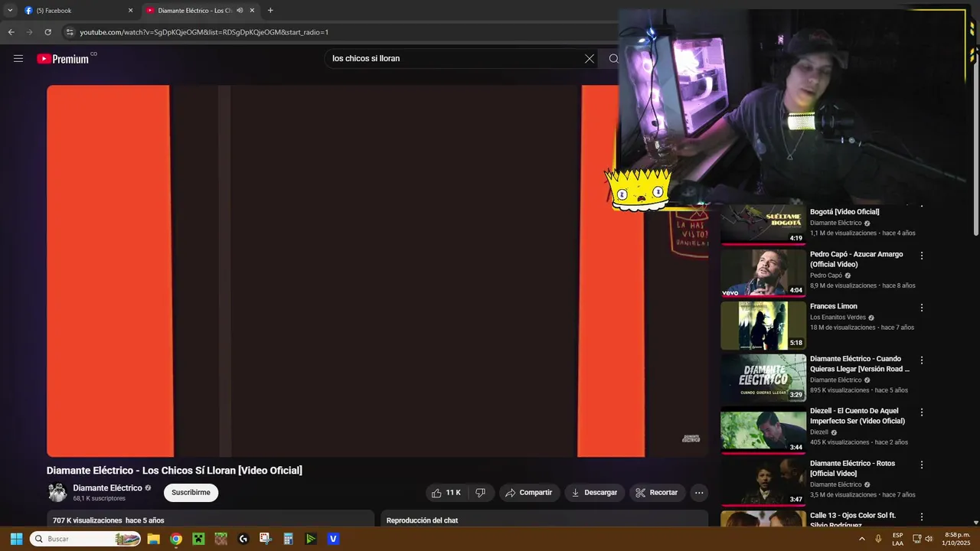Open options menu for Calle 13 video
Screen dimensions: 980x551
[922, 517]
